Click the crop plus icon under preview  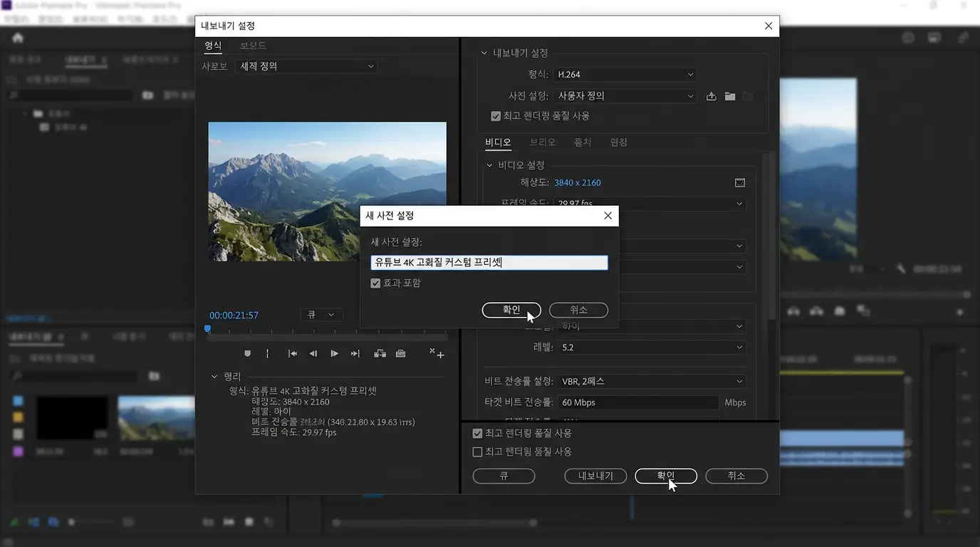pos(437,353)
